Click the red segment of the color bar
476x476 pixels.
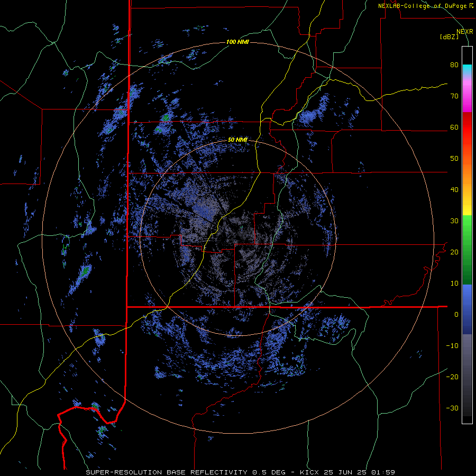pyautogui.click(x=467, y=127)
